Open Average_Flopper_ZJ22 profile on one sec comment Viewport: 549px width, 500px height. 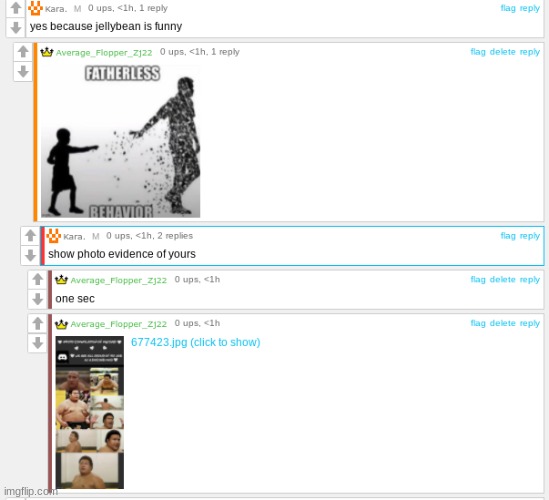coord(118,280)
